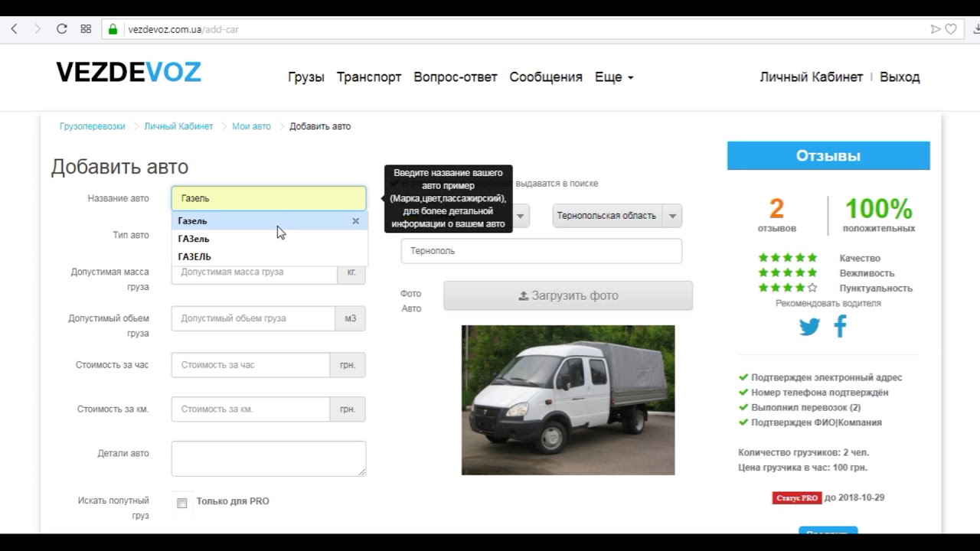Click the 2 отзывов counter
The width and height of the screenshot is (980, 551).
pyautogui.click(x=777, y=214)
